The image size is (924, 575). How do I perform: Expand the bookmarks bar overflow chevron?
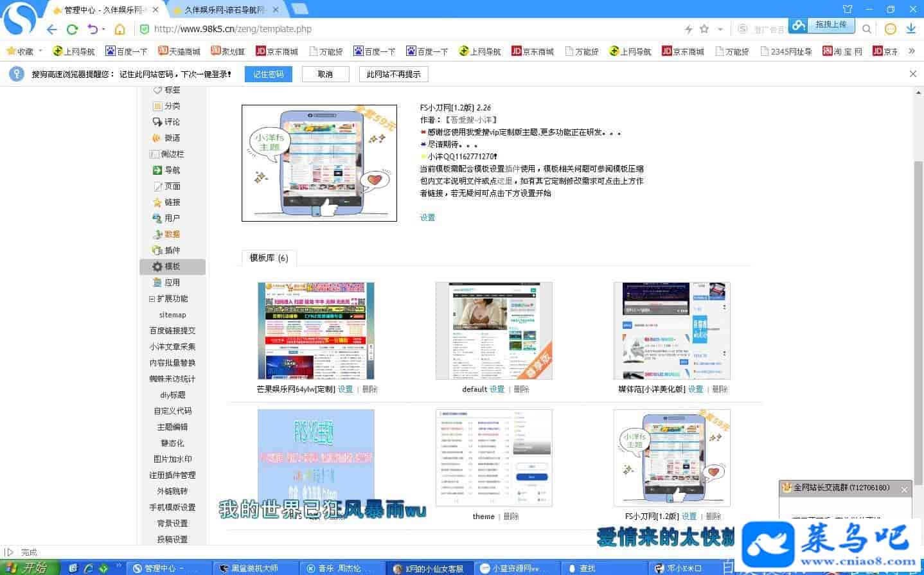coord(911,51)
